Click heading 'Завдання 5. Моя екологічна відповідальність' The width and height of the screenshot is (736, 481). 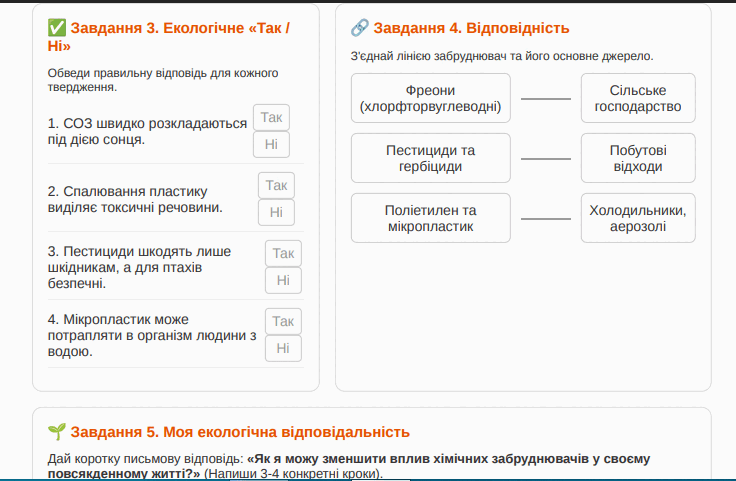pyautogui.click(x=240, y=432)
